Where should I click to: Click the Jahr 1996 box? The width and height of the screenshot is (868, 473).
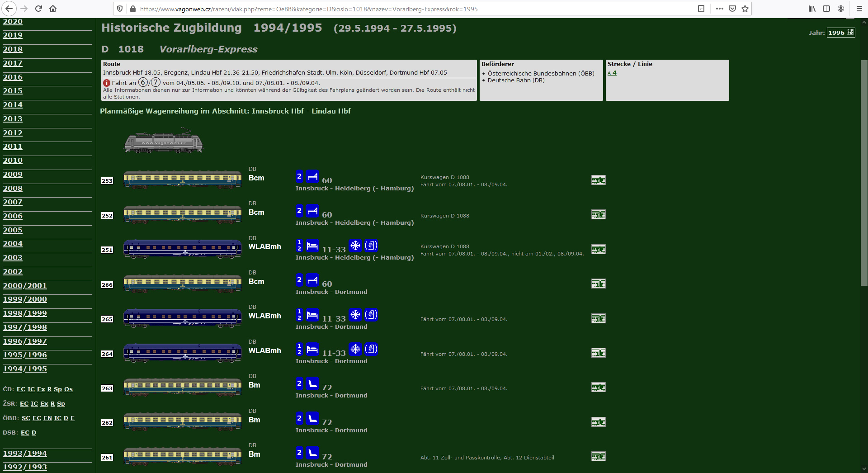point(841,33)
